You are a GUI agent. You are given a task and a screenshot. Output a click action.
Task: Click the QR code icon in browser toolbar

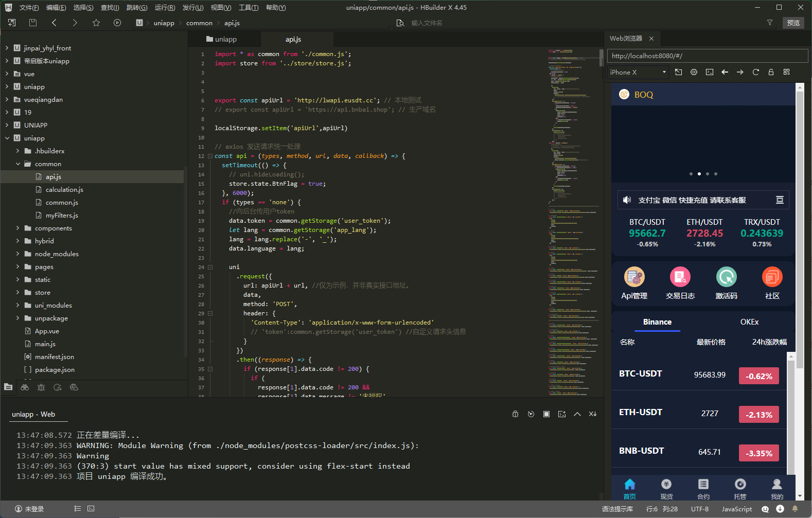pyautogui.click(x=786, y=72)
